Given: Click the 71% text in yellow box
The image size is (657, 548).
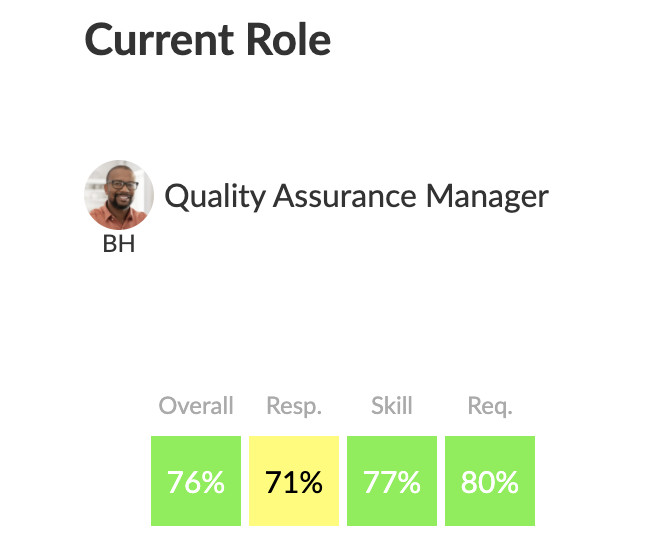Looking at the screenshot, I should click(x=294, y=482).
